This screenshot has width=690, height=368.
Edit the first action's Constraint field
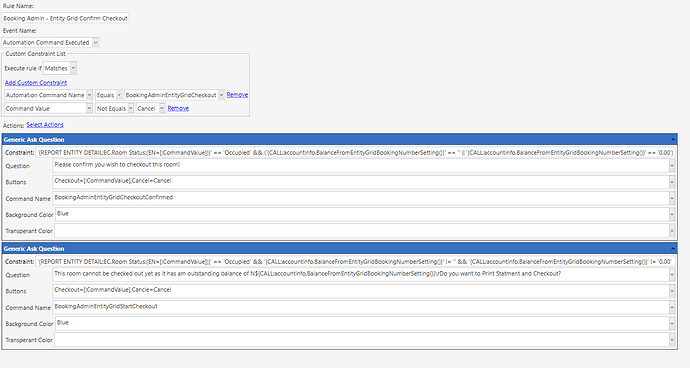coord(355,152)
